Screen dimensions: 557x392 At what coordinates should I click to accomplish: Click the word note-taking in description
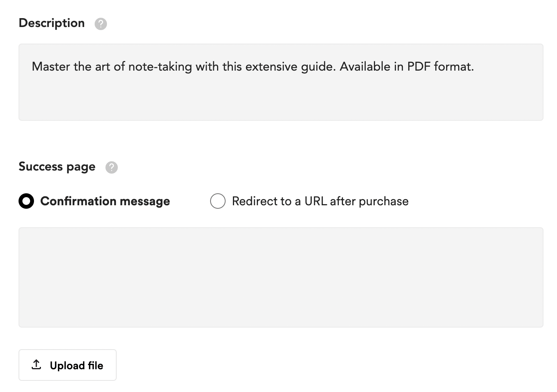[160, 67]
